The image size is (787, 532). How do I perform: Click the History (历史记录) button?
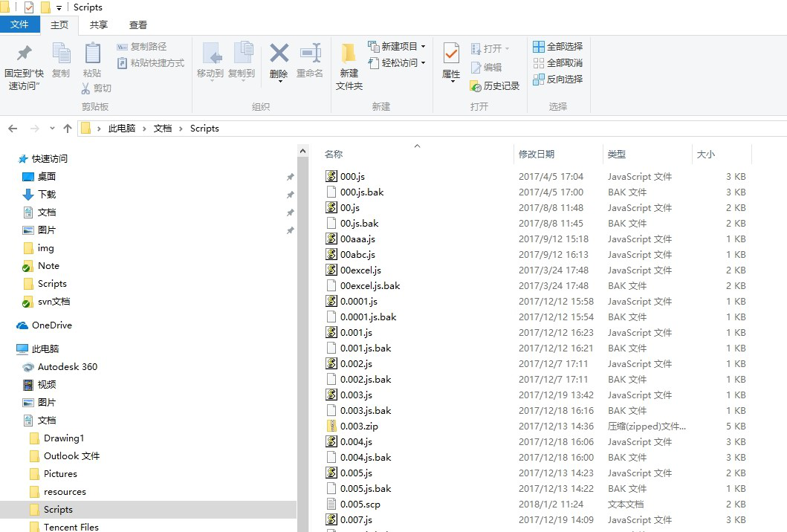495,86
